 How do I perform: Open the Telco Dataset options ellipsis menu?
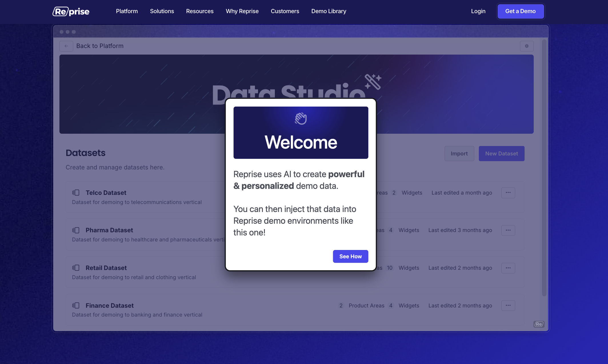[x=508, y=193]
